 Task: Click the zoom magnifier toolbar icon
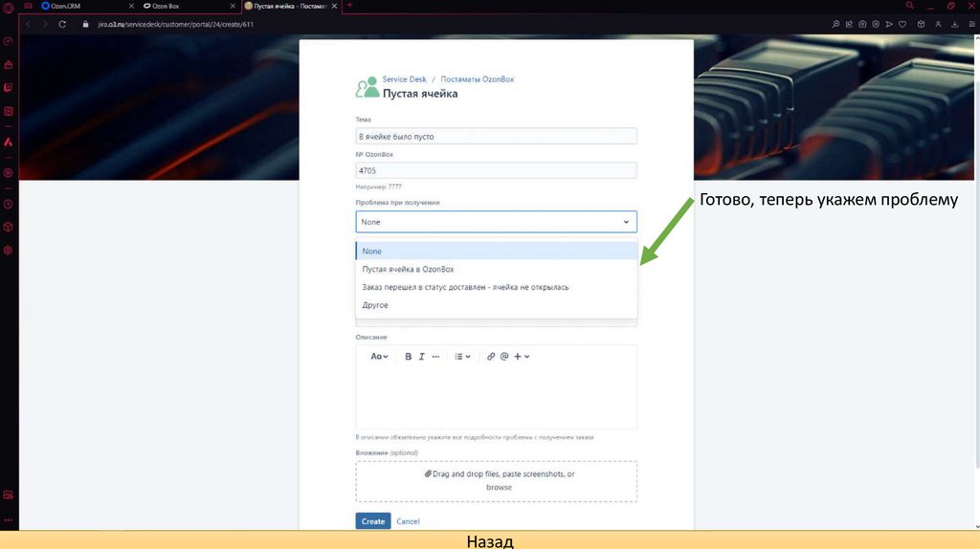point(835,24)
